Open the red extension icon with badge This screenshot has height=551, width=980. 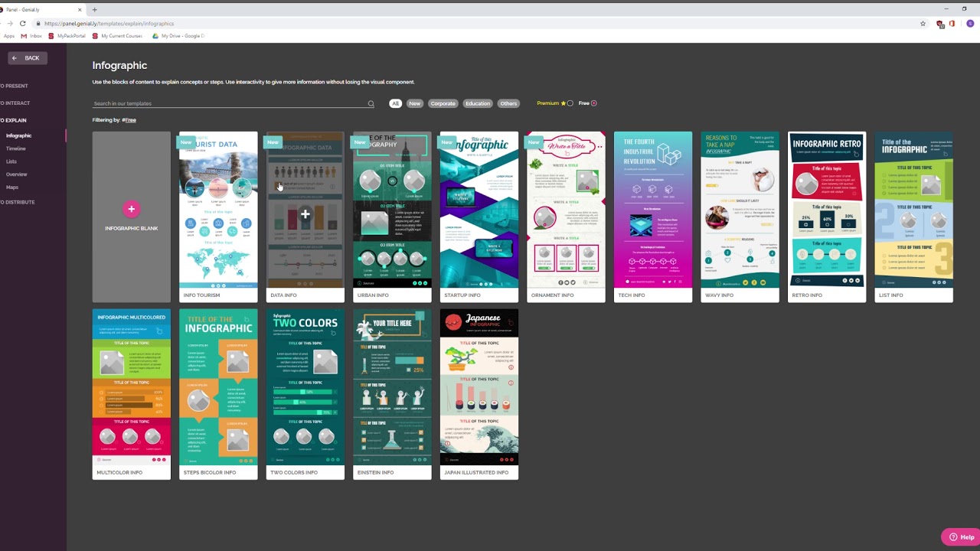click(x=940, y=24)
